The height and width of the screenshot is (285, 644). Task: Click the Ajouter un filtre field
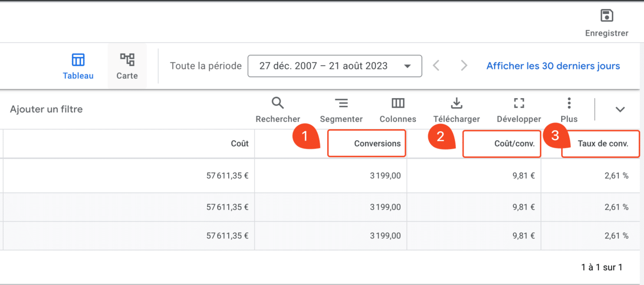coord(47,109)
